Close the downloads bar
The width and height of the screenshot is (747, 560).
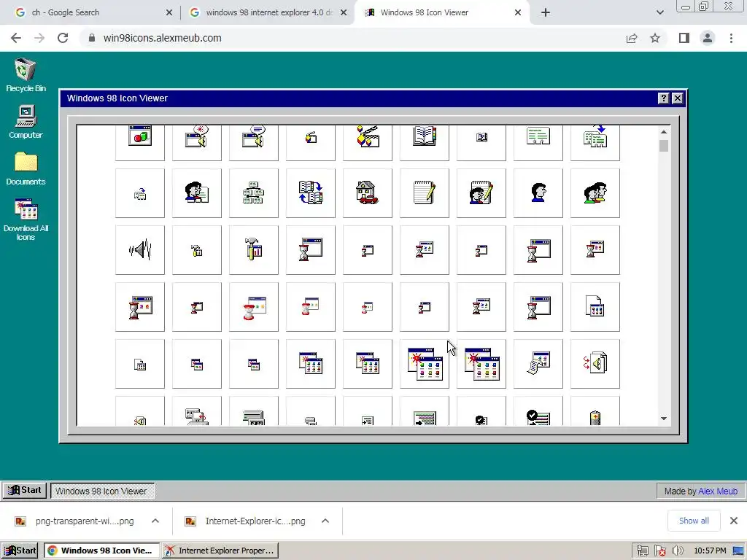(734, 521)
